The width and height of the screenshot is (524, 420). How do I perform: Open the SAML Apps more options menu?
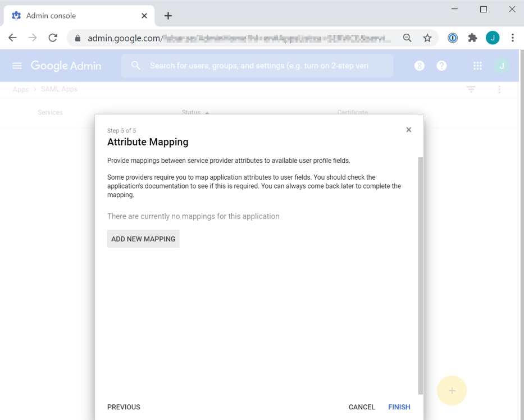tap(499, 89)
